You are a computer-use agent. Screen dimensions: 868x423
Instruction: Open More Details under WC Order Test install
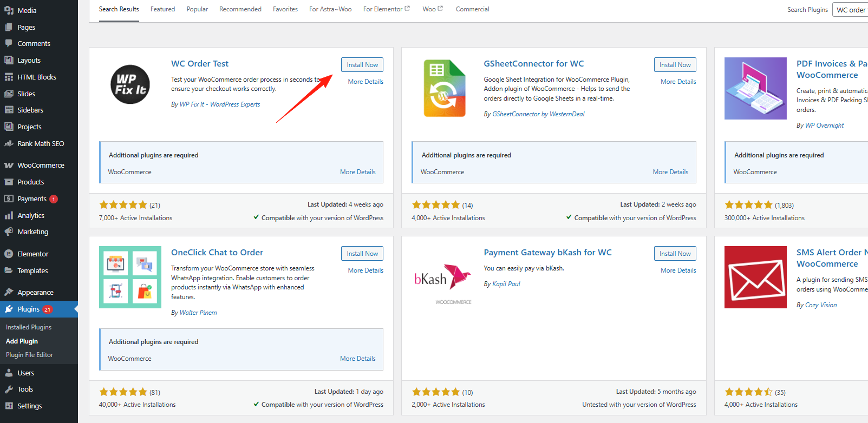click(x=366, y=82)
